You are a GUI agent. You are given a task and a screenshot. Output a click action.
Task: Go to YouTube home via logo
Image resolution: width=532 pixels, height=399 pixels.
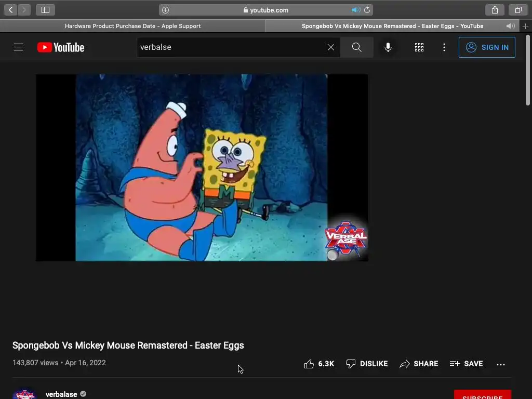click(x=61, y=47)
